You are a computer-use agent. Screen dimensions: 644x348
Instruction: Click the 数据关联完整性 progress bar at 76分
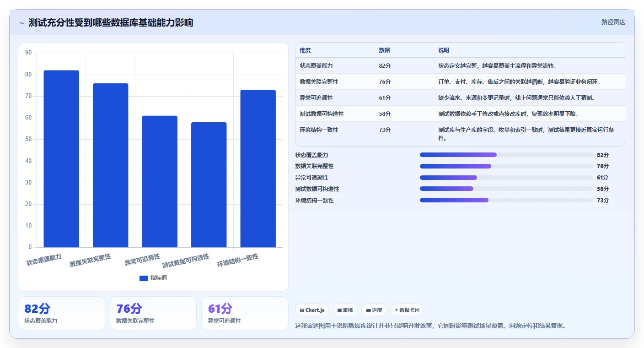[x=506, y=166]
